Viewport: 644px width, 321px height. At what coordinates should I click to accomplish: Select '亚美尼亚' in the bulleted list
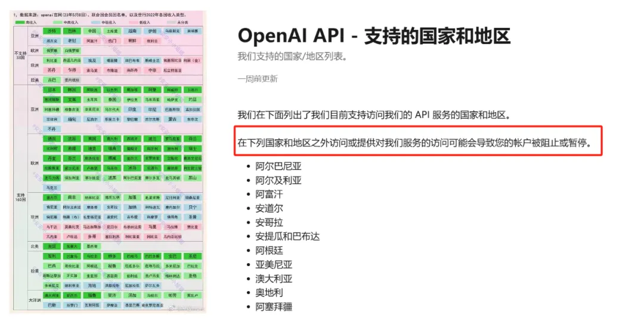pos(274,265)
